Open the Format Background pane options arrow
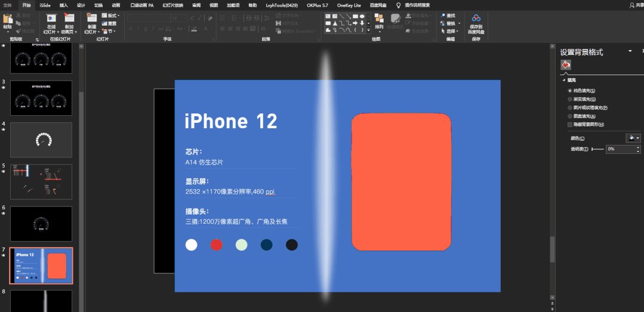644x312 pixels. point(630,51)
